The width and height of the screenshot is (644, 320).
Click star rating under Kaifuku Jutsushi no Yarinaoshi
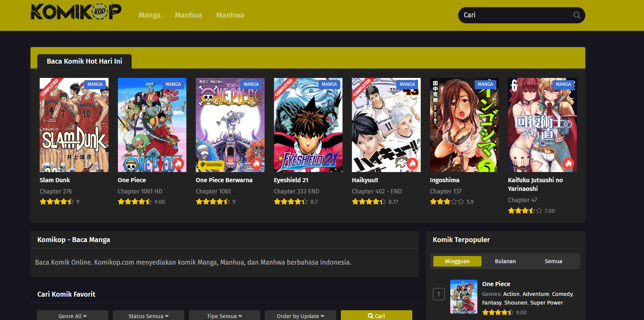[525, 211]
